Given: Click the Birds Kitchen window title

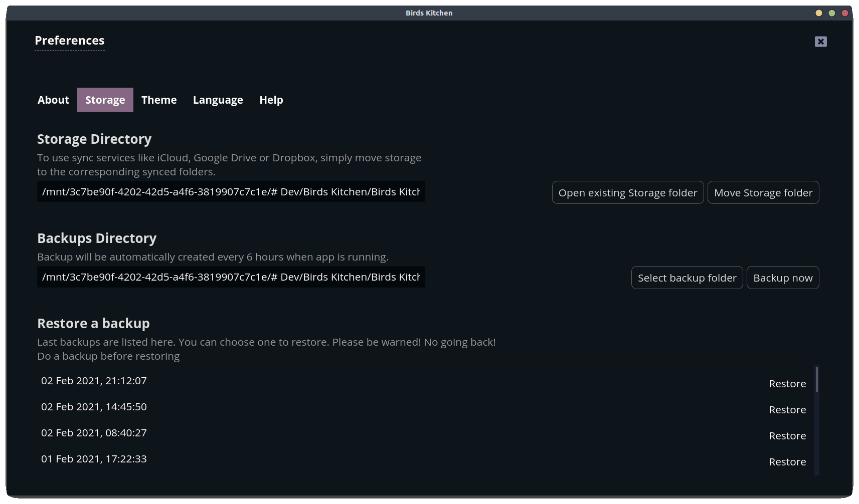Looking at the screenshot, I should point(429,13).
